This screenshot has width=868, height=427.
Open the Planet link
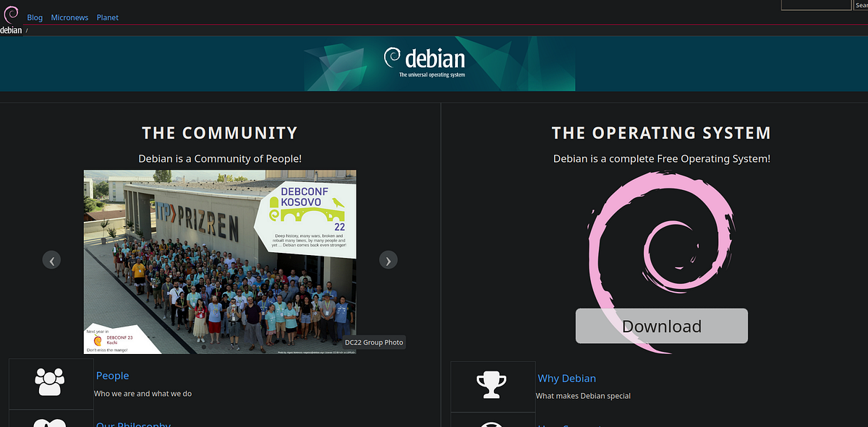[108, 17]
